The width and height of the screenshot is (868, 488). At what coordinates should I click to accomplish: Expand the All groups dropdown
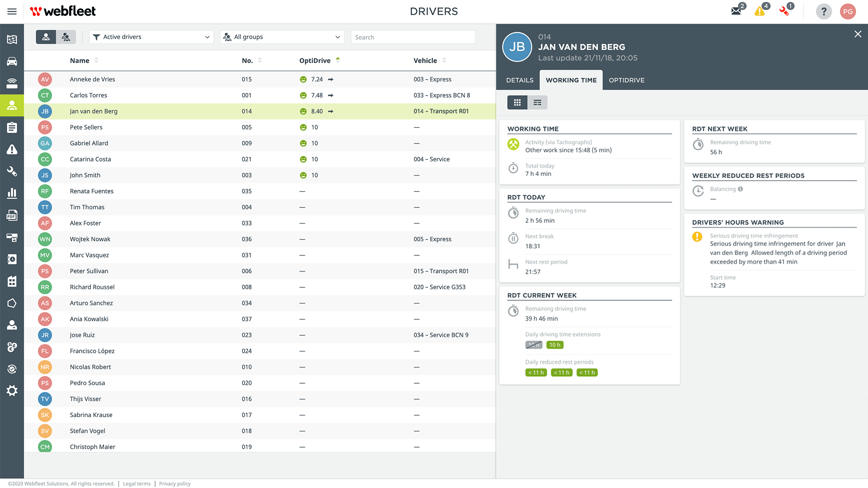pyautogui.click(x=282, y=37)
